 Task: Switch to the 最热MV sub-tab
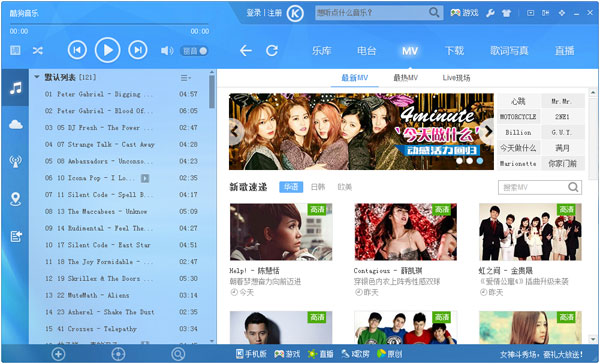406,78
